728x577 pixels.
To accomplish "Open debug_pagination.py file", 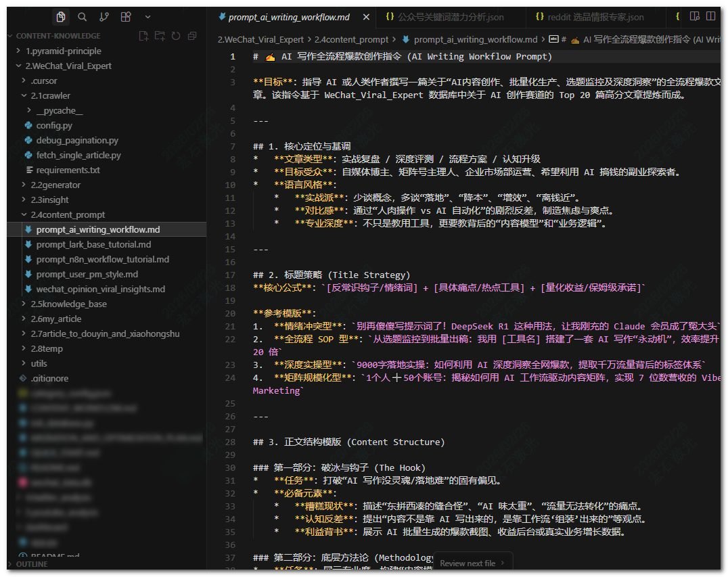I will [x=77, y=140].
